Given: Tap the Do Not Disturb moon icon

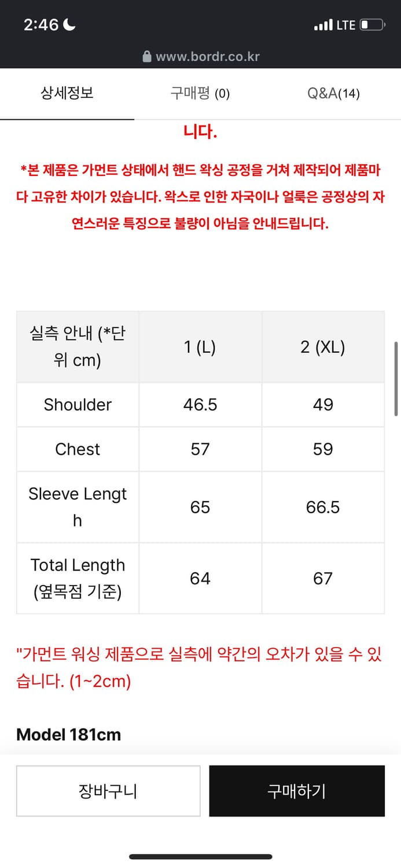Looking at the screenshot, I should click(69, 25).
